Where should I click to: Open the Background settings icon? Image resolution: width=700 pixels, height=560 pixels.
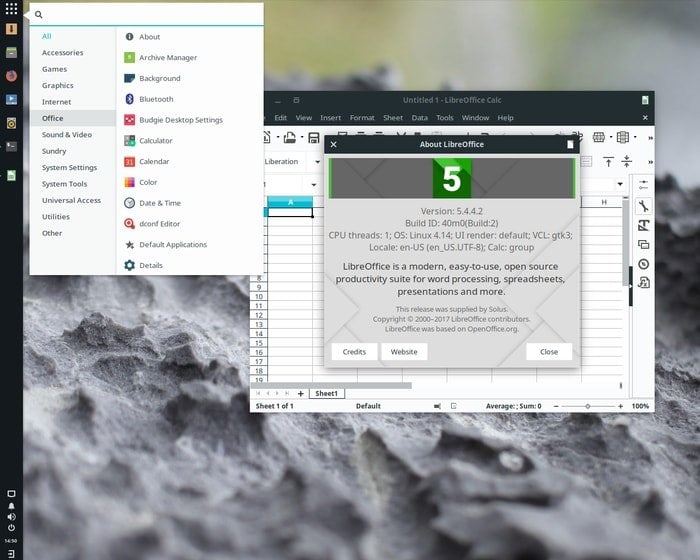point(129,78)
